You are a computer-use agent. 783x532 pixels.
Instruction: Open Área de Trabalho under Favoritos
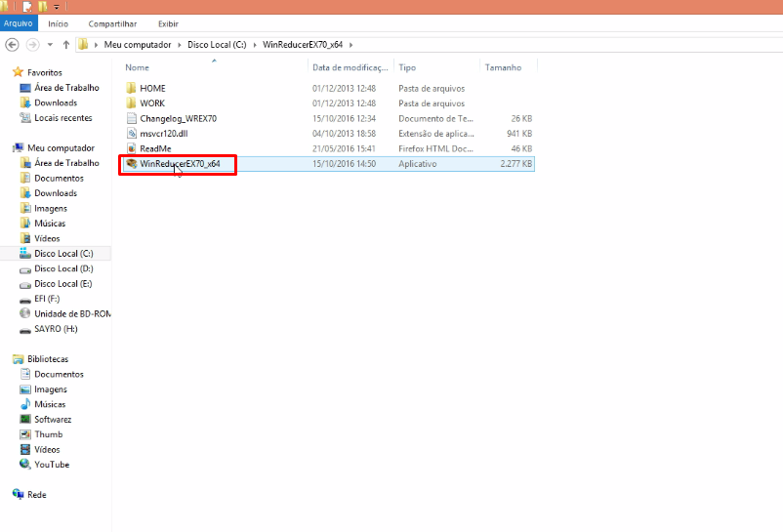[67, 88]
